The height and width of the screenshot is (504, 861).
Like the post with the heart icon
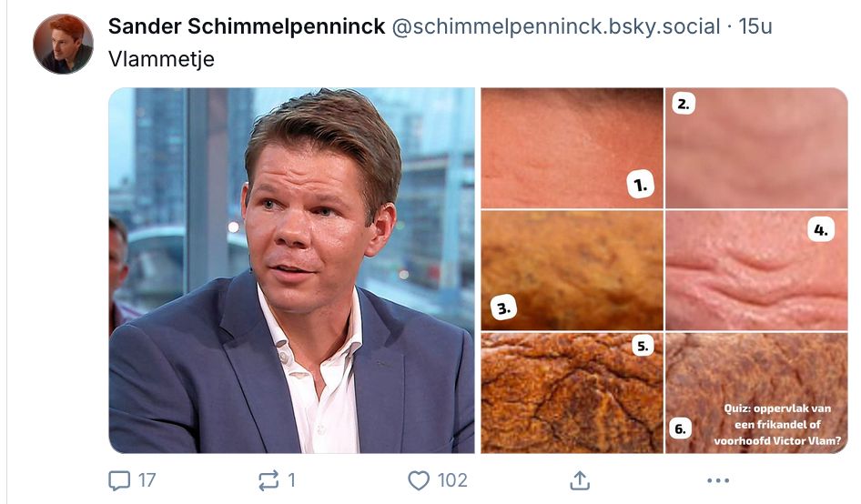click(419, 479)
